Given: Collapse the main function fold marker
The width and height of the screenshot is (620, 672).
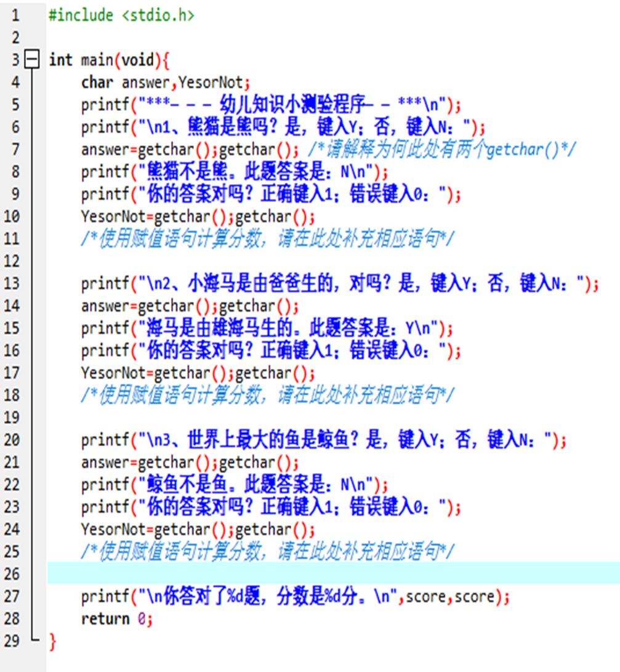Looking at the screenshot, I should [x=31, y=60].
